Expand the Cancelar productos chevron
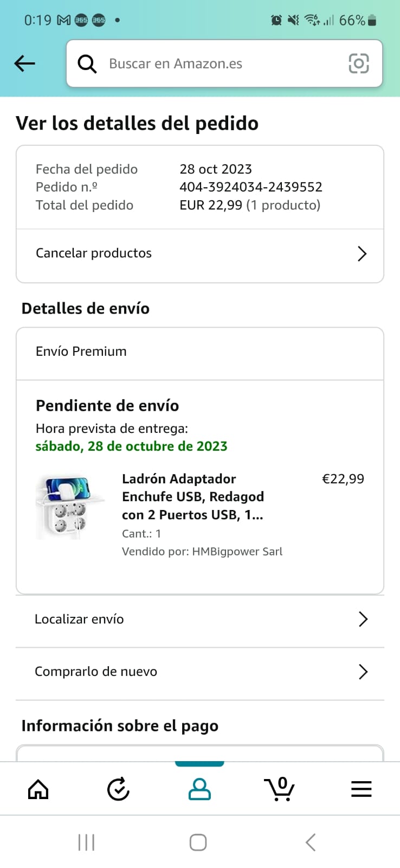400x868 pixels. (x=362, y=253)
